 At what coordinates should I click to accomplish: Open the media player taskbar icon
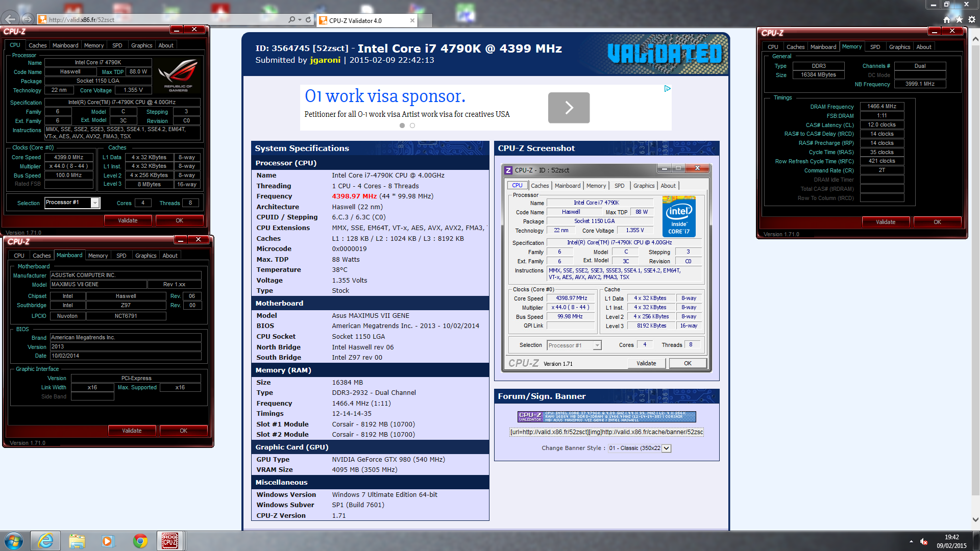[x=108, y=541]
